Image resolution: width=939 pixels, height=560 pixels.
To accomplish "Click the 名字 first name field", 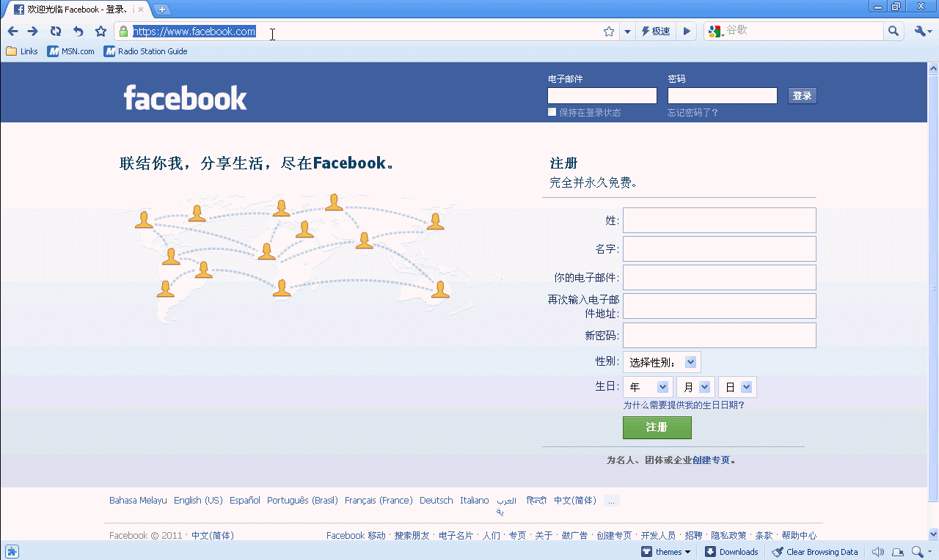I will click(720, 248).
